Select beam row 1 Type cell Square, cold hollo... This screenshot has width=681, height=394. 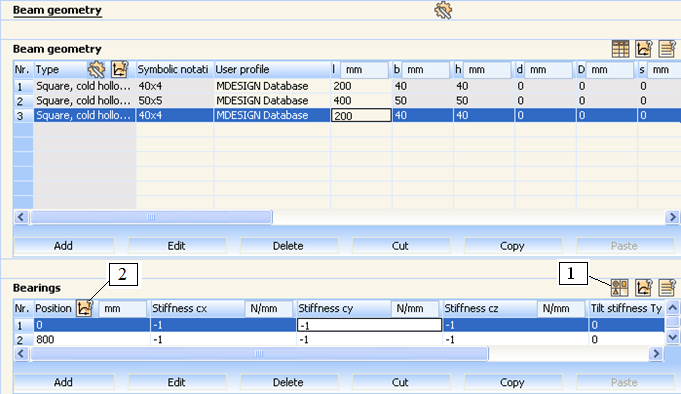click(85, 86)
